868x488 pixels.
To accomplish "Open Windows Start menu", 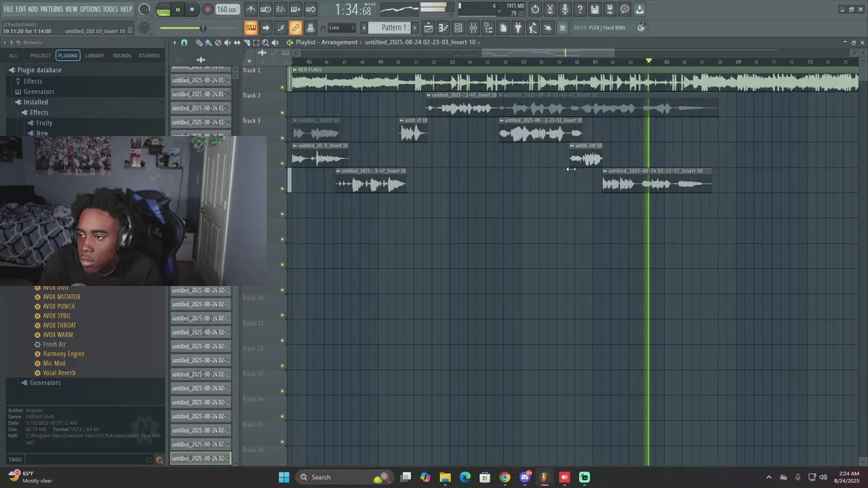I will tap(284, 477).
